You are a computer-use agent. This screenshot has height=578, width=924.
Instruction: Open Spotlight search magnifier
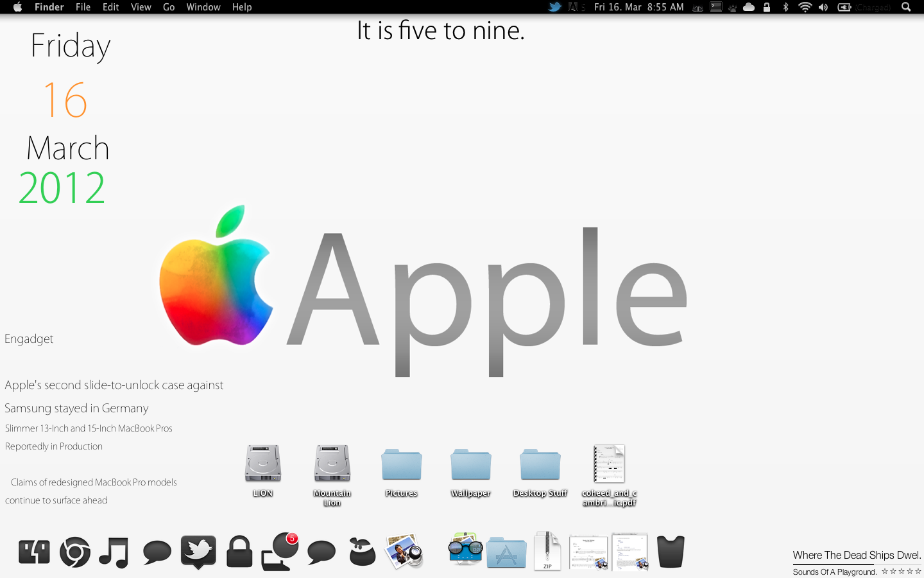906,7
